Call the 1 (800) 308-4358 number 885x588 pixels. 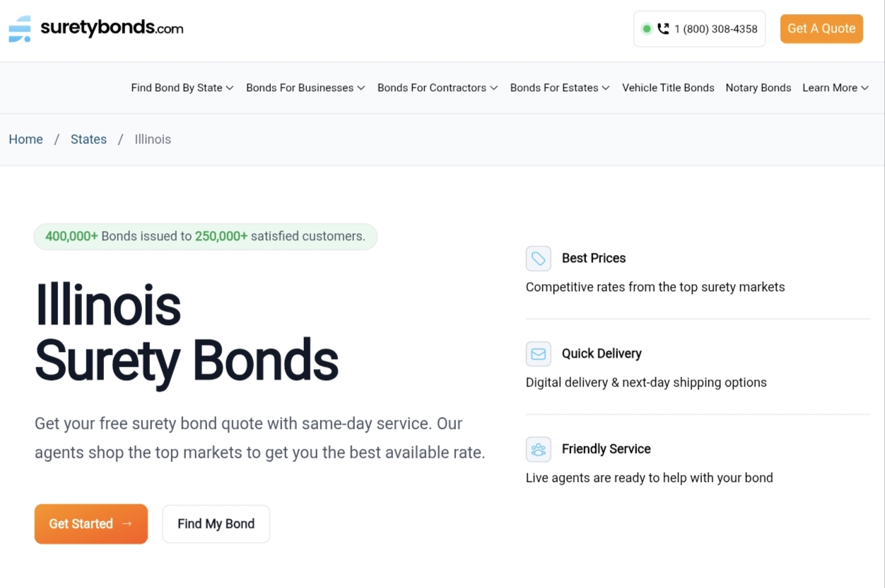pyautogui.click(x=716, y=29)
